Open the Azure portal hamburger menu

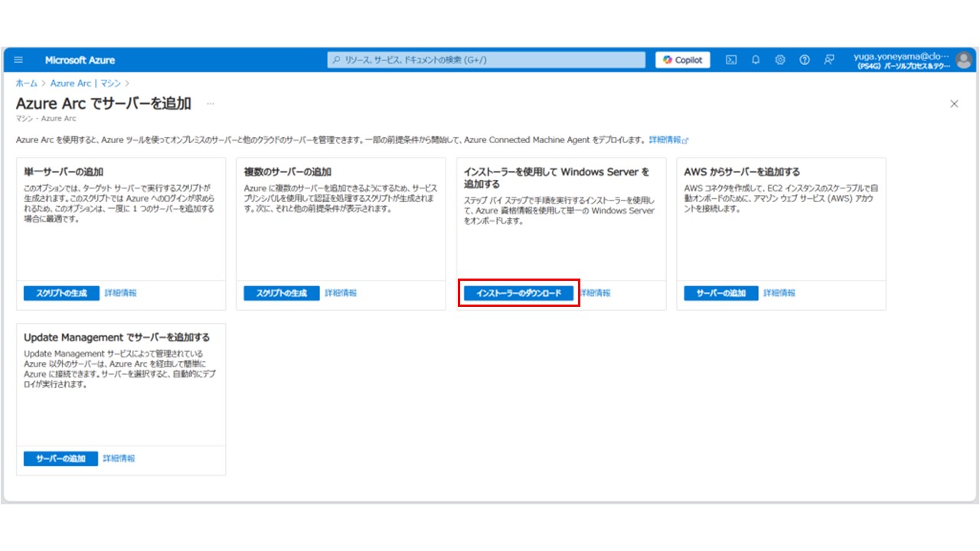(x=18, y=60)
